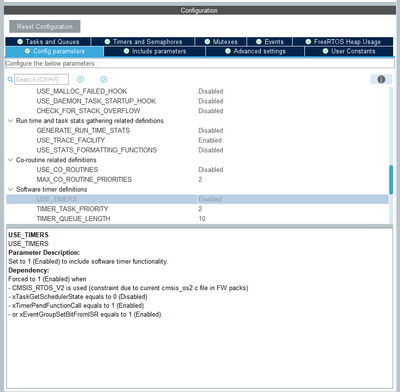
Task: Edit MAX_CO_ROUTINE_PRIORITIES value 2
Action: click(200, 179)
